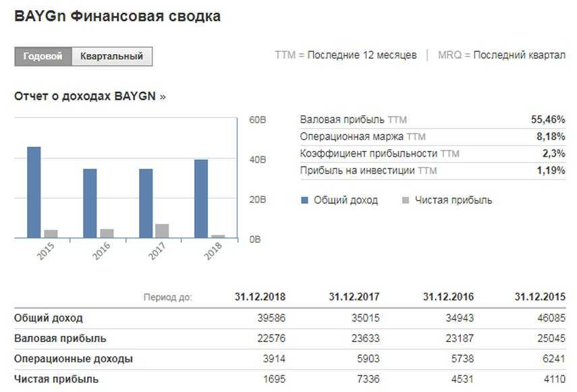Switch to the Годовой tab
The width and height of the screenshot is (577, 392).
[43, 57]
